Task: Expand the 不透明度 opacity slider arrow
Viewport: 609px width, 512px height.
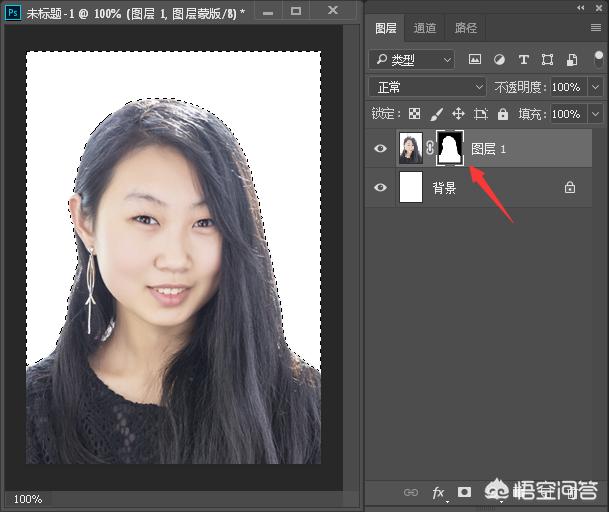Action: (x=596, y=87)
